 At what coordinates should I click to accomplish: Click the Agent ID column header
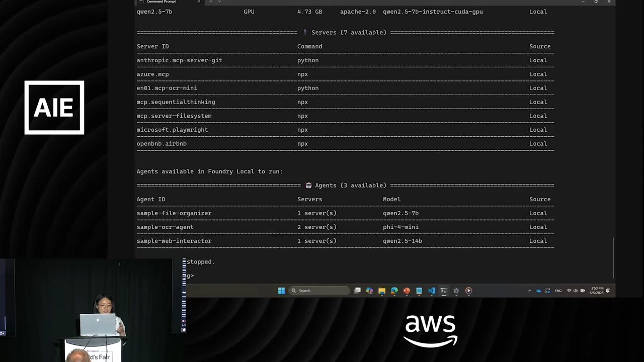[x=151, y=199]
